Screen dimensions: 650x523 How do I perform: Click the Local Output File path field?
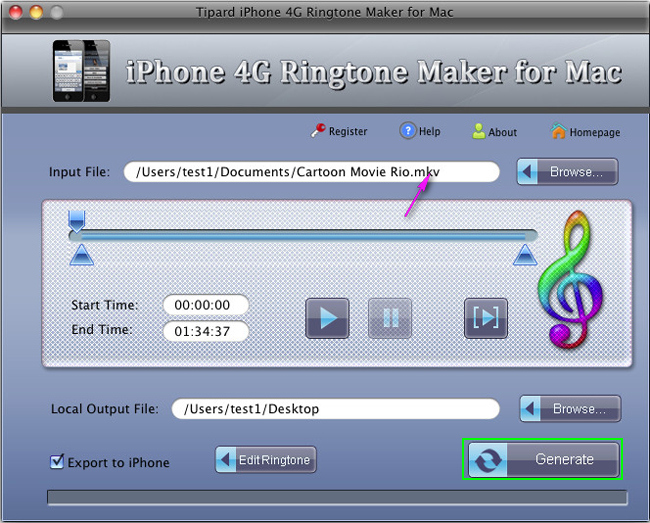pos(336,409)
